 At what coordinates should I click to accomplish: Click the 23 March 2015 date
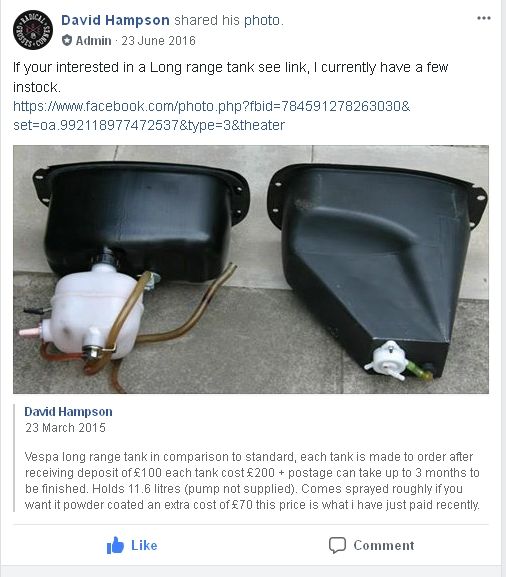tap(66, 428)
